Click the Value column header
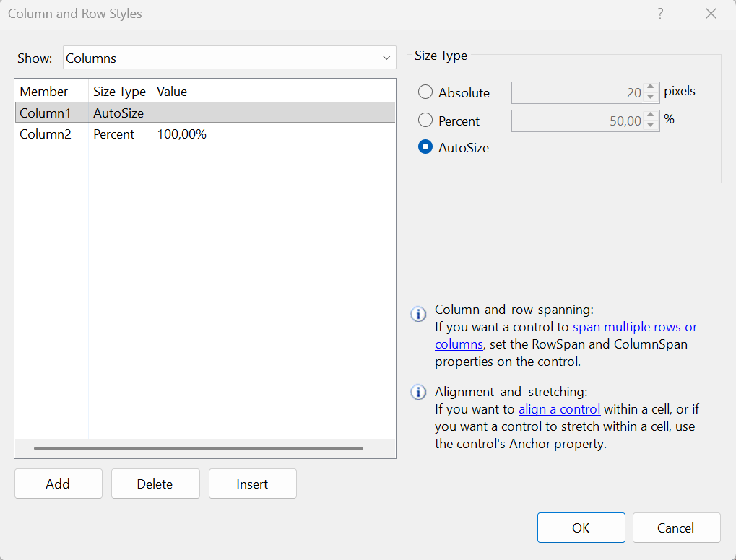The image size is (736, 560). point(274,91)
